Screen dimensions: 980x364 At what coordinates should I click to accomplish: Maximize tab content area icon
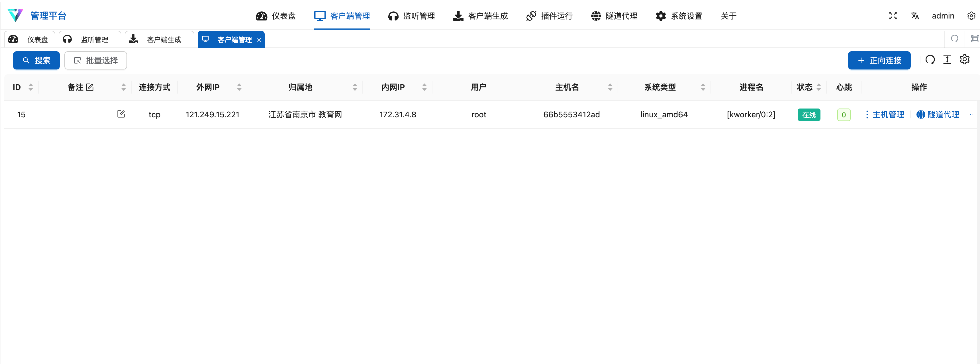click(975, 38)
